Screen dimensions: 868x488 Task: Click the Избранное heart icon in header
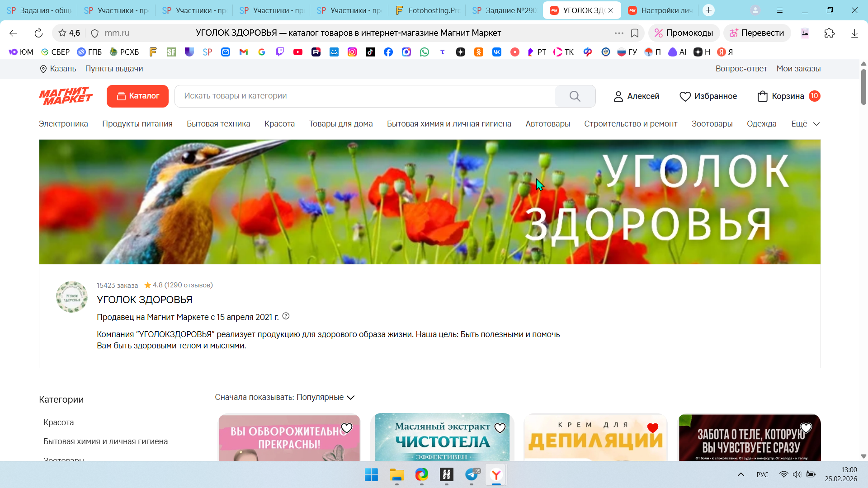(685, 96)
